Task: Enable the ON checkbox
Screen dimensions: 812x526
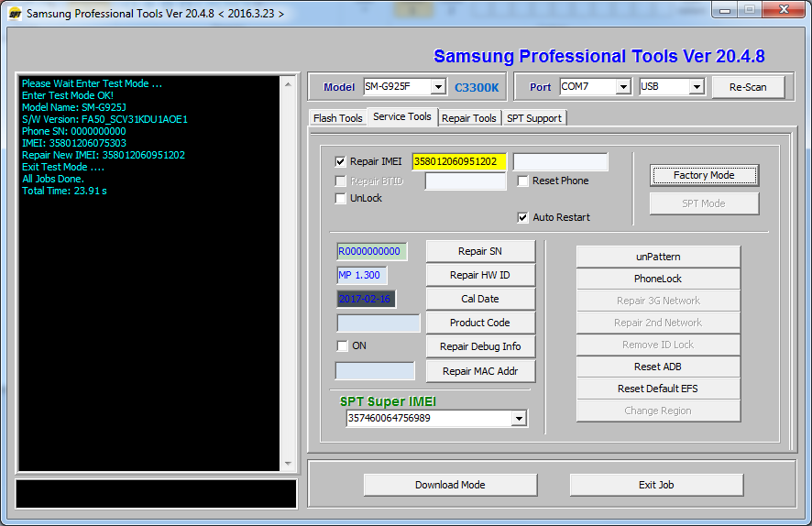Action: [342, 345]
